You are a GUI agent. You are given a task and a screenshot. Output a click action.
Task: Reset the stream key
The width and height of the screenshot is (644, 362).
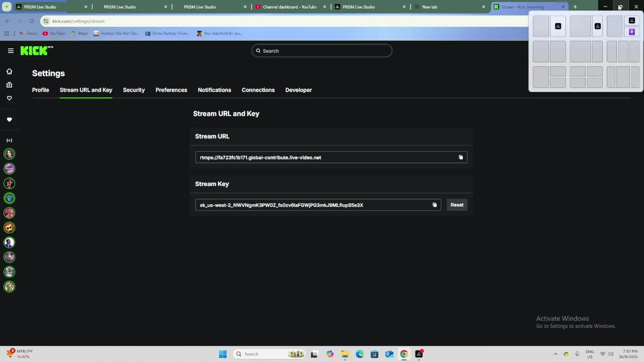point(457,205)
